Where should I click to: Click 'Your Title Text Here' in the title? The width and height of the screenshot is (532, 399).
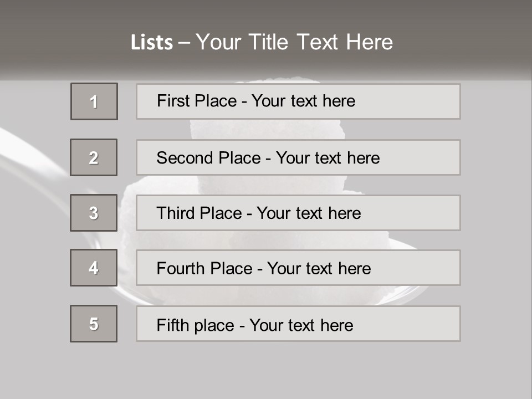(294, 42)
